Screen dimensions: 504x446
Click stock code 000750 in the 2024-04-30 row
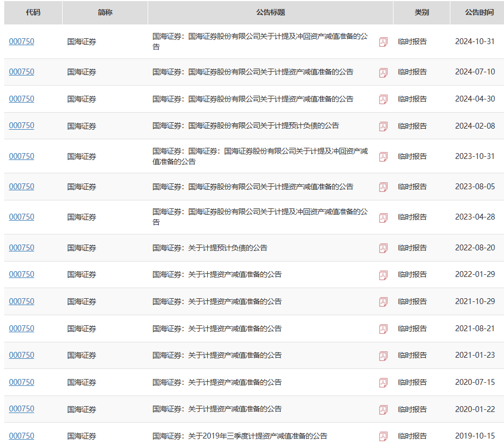[x=22, y=99]
